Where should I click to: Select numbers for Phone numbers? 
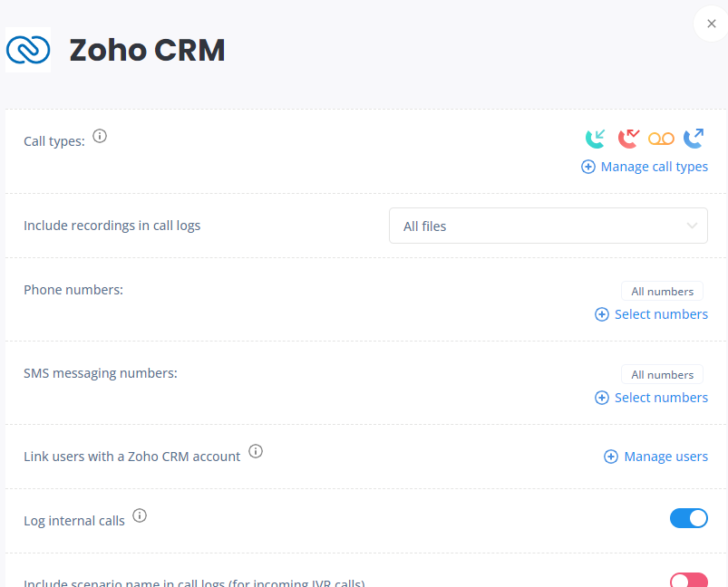coord(652,314)
